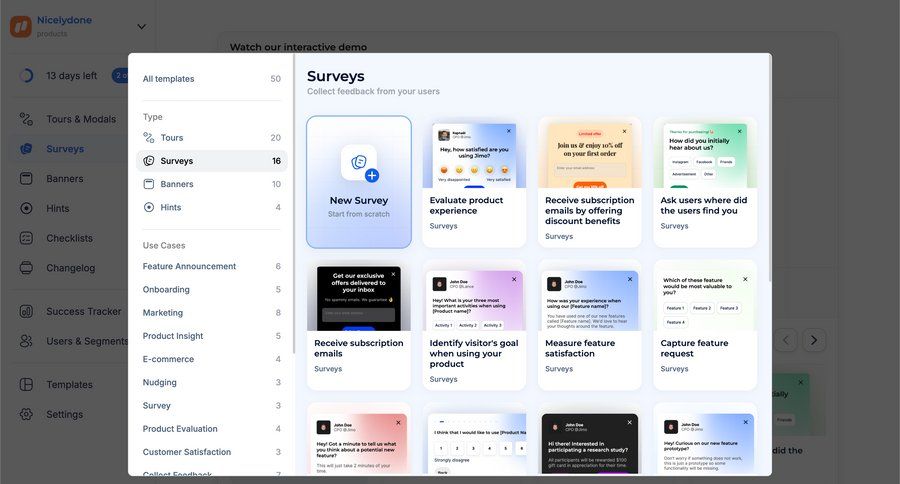Click the Banners icon in template types

149,184
